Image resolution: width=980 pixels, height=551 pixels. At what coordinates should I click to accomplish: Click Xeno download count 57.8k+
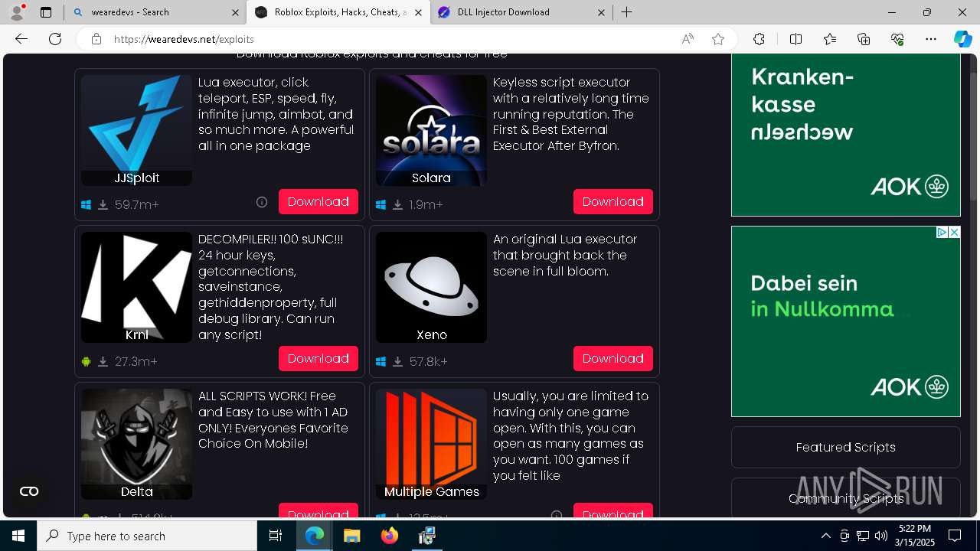click(x=429, y=361)
